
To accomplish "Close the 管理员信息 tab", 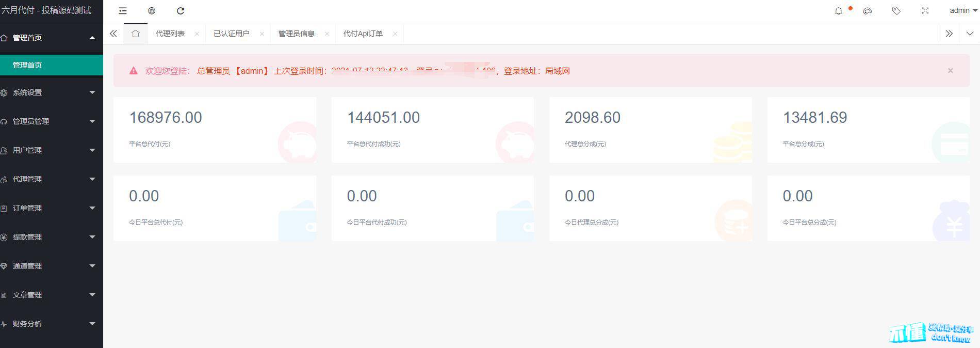I will (327, 34).
